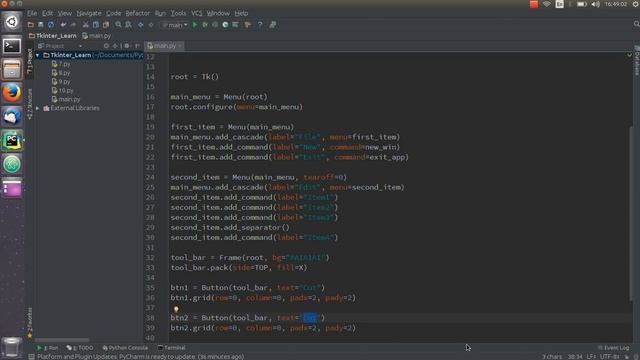
Task: Click the green Run button
Action: pyautogui.click(x=195, y=25)
